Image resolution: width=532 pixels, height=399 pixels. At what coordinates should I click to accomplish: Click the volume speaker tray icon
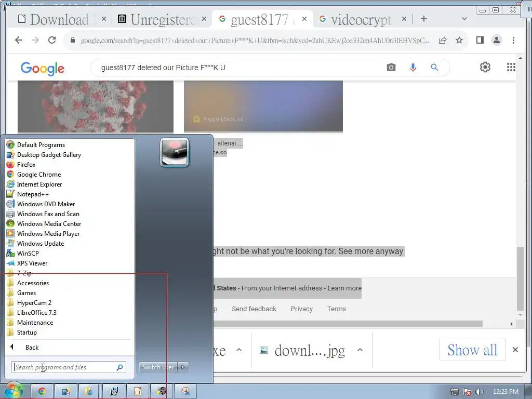pos(479,392)
